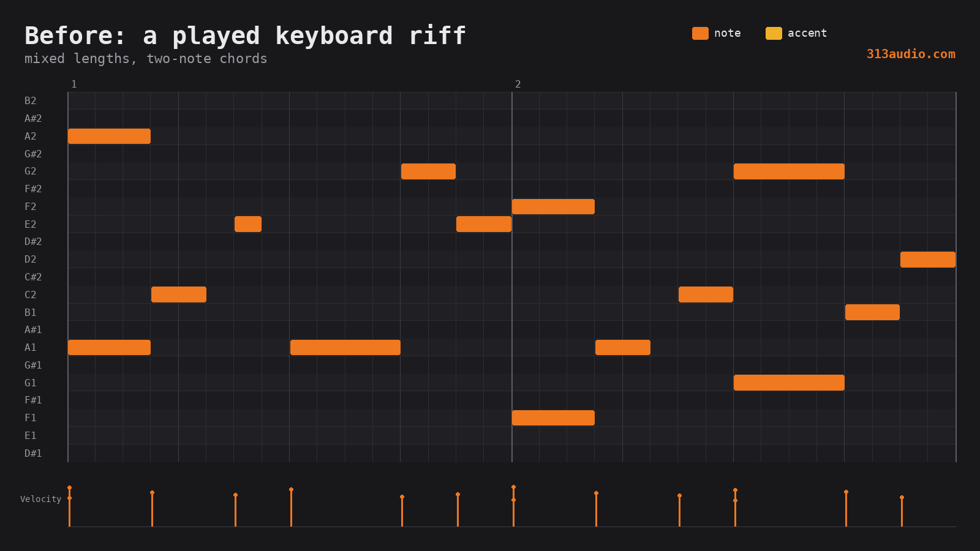Click the B2 pitch label
The height and width of the screenshot is (551, 980).
(x=30, y=101)
